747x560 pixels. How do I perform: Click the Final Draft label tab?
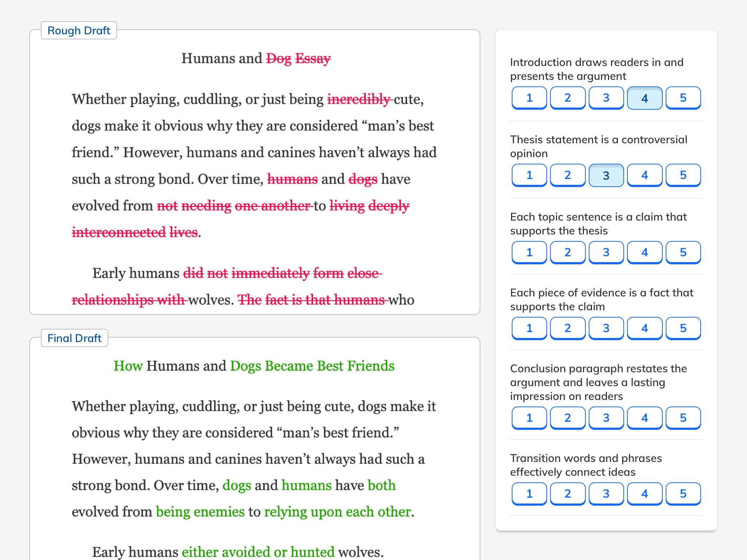tap(74, 338)
